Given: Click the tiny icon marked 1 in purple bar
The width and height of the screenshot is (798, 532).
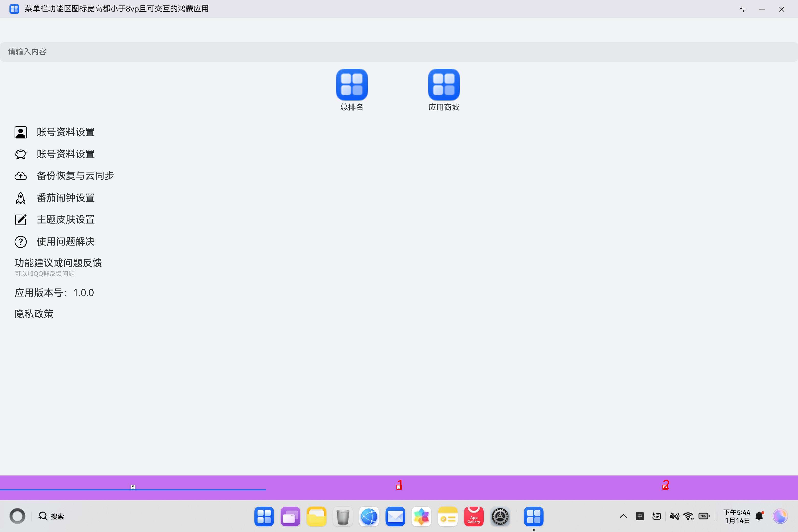Looking at the screenshot, I should pos(399,487).
